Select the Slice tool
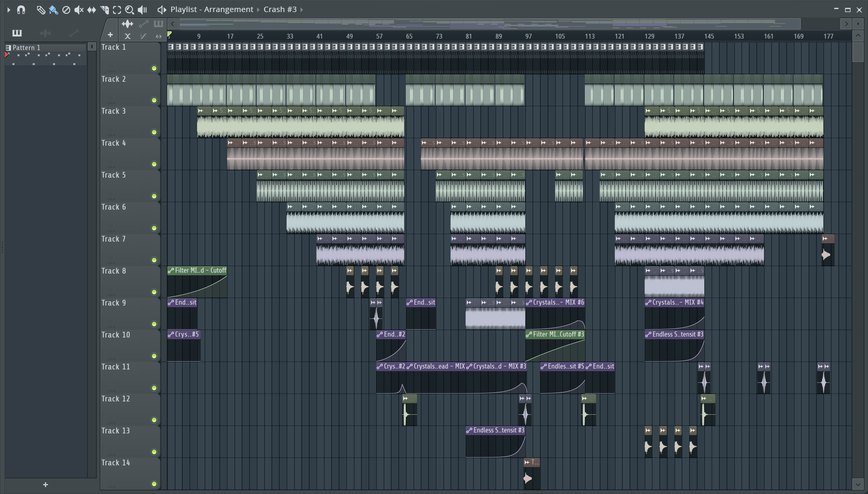This screenshot has height=494, width=868. (x=104, y=10)
